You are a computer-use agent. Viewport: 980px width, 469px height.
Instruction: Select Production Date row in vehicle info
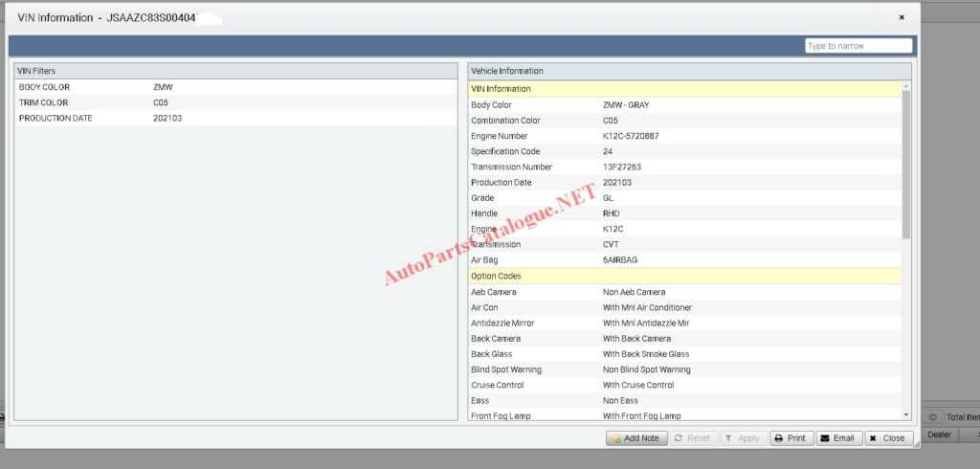coord(685,183)
